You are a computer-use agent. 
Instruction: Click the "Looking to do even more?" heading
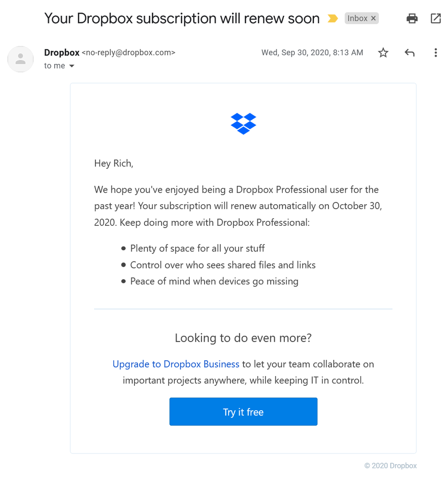point(243,338)
